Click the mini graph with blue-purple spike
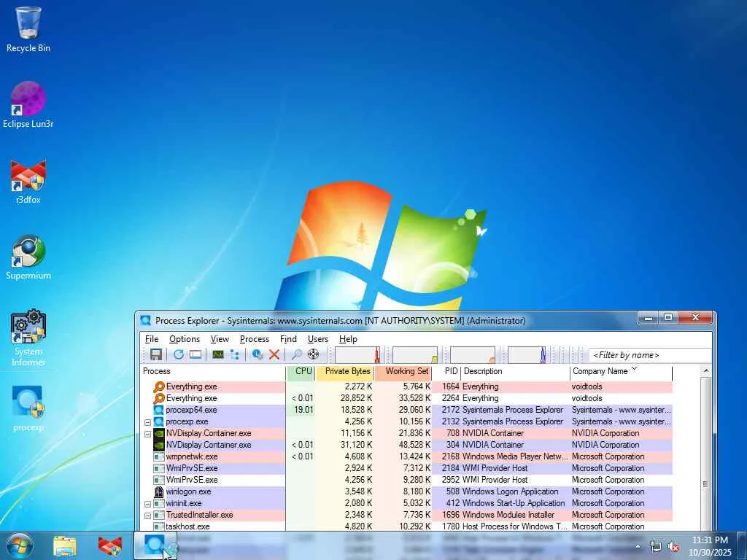747x560 pixels. 527,355
